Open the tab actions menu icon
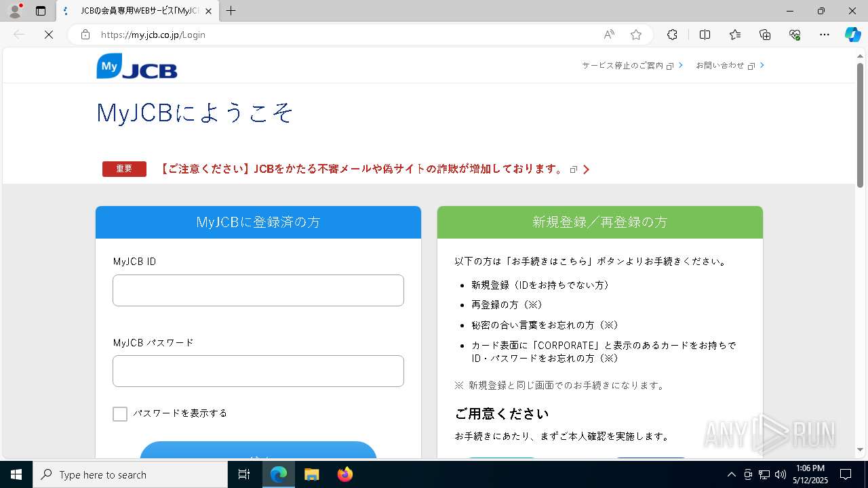Screen dimensions: 868x488 (41, 11)
